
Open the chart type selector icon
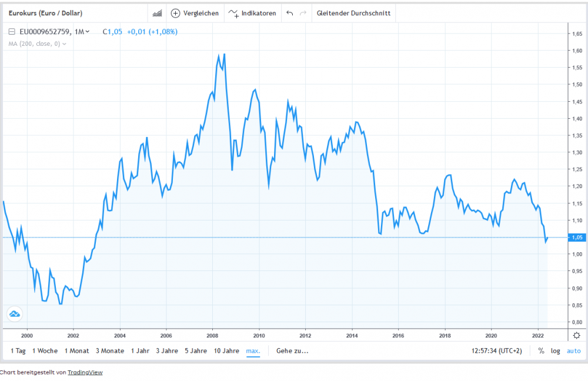157,13
